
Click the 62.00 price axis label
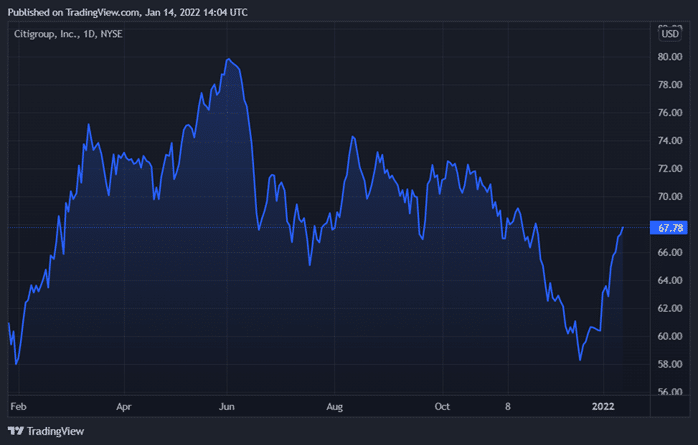pyautogui.click(x=670, y=308)
